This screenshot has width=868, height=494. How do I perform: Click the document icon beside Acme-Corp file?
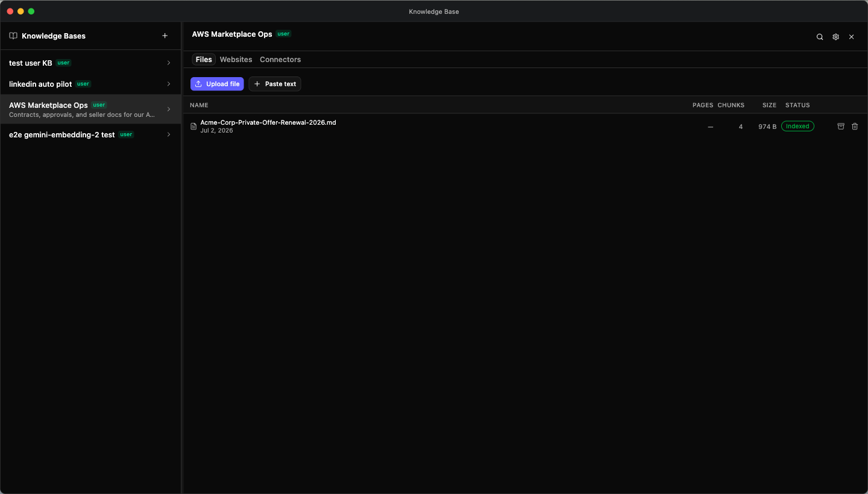[193, 127]
